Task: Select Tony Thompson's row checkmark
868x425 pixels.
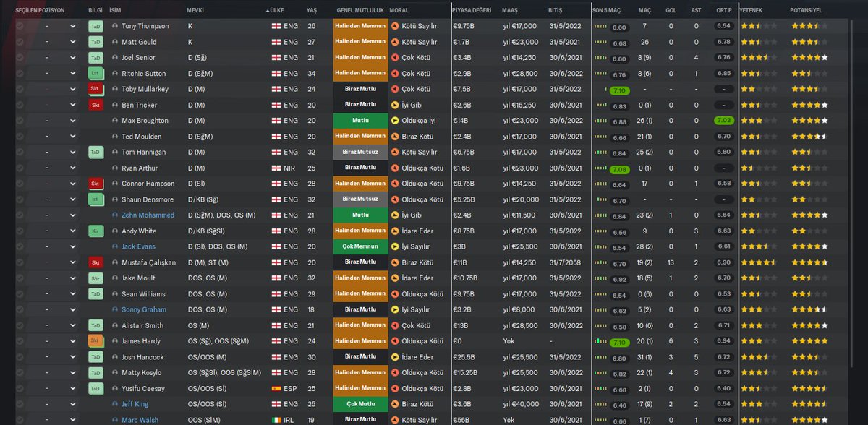Action: point(20,26)
